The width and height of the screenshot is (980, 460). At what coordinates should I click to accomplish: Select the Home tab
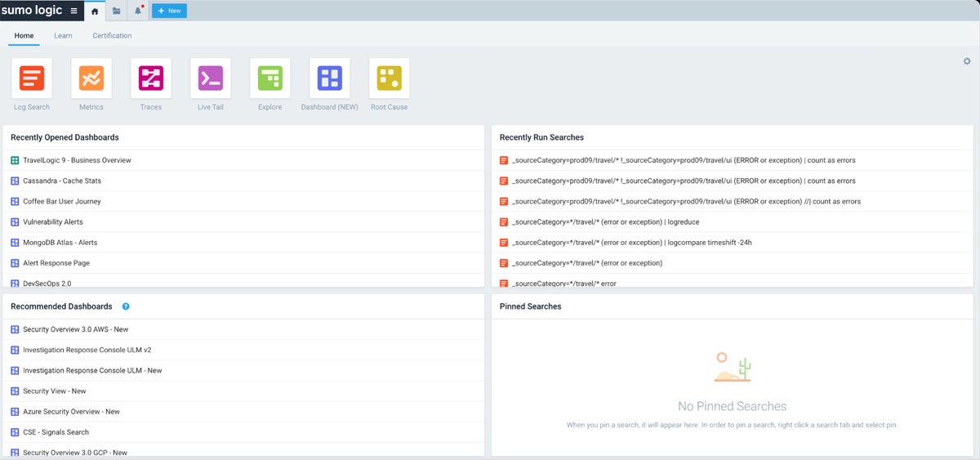click(24, 36)
